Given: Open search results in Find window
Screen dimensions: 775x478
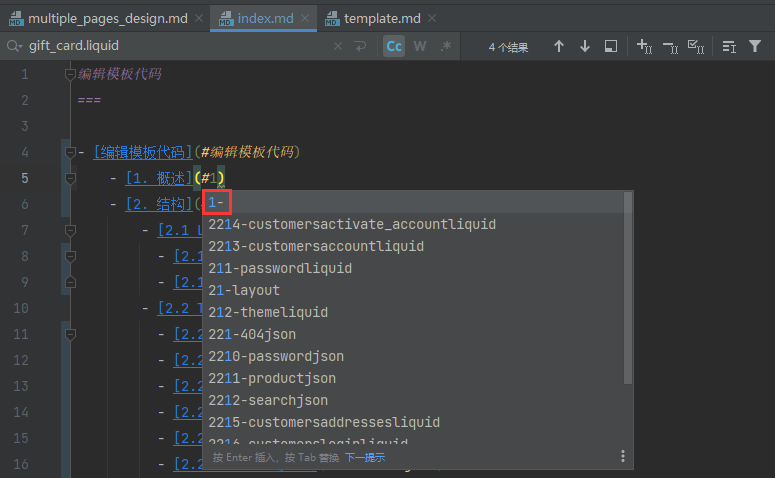Looking at the screenshot, I should (611, 47).
